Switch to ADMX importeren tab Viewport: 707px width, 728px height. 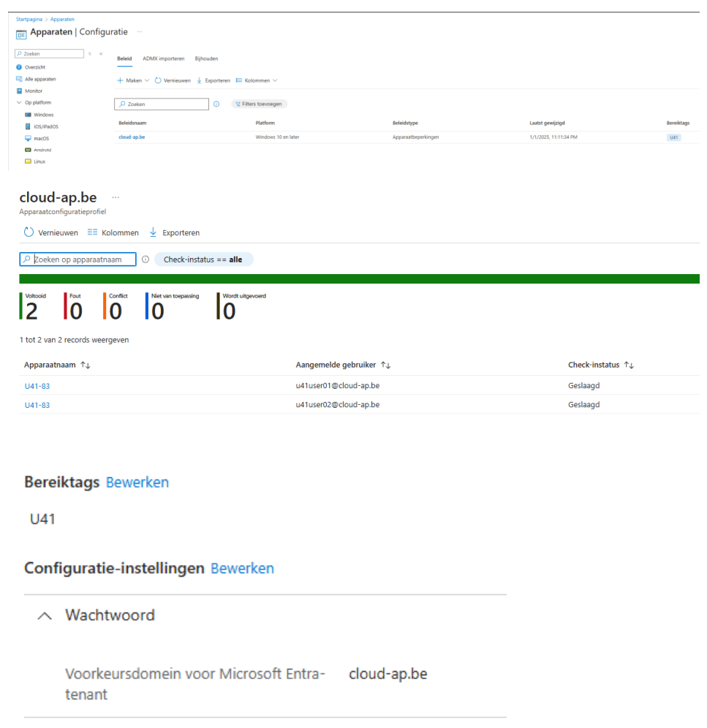(x=164, y=58)
